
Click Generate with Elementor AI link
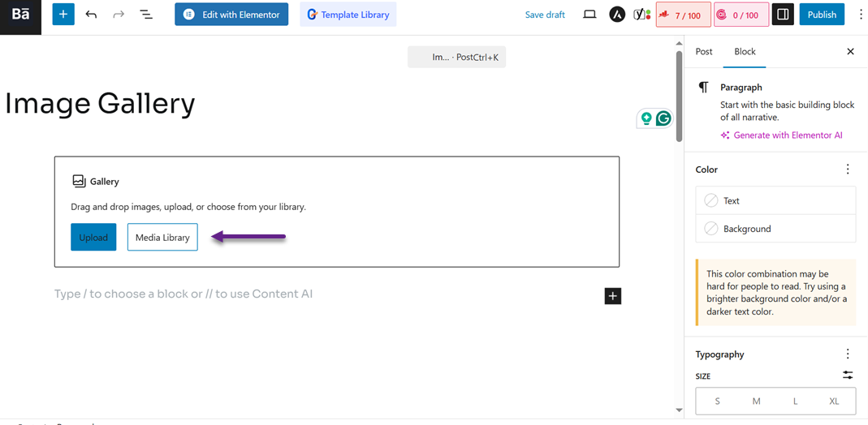[788, 135]
